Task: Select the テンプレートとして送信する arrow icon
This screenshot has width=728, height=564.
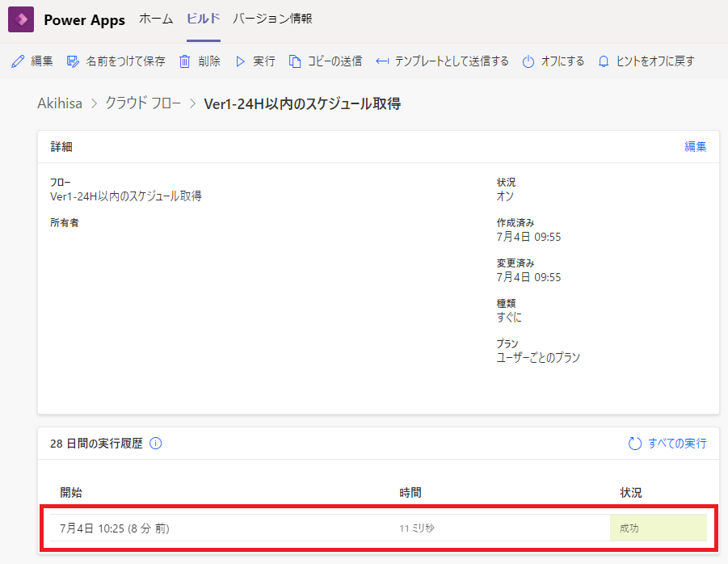Action: (381, 61)
